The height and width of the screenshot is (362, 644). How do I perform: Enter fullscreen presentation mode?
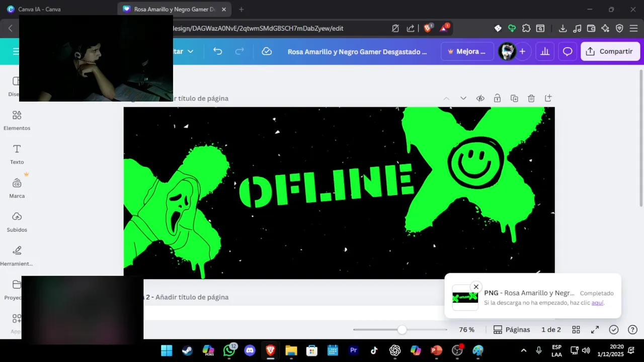pos(595,330)
